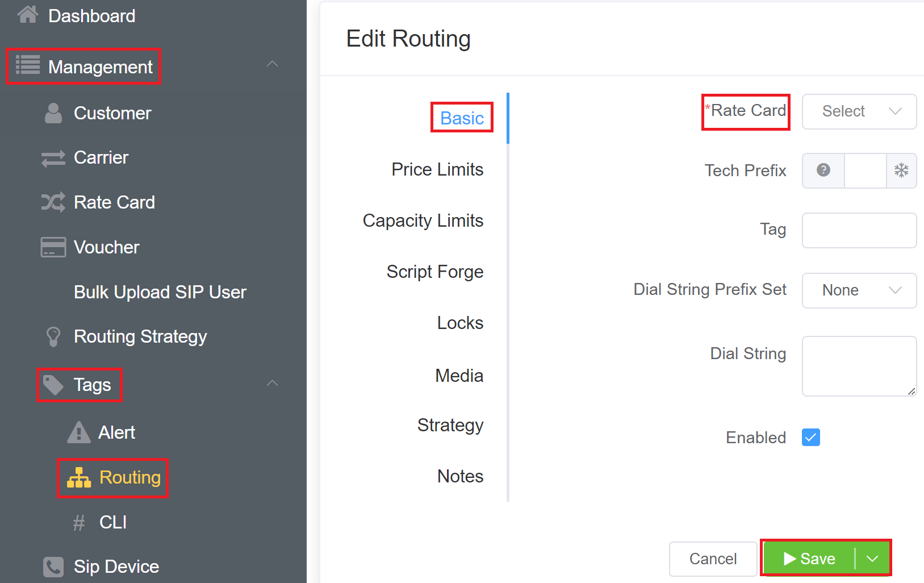Click the Dashboard home icon
The image size is (924, 583).
coord(28,15)
